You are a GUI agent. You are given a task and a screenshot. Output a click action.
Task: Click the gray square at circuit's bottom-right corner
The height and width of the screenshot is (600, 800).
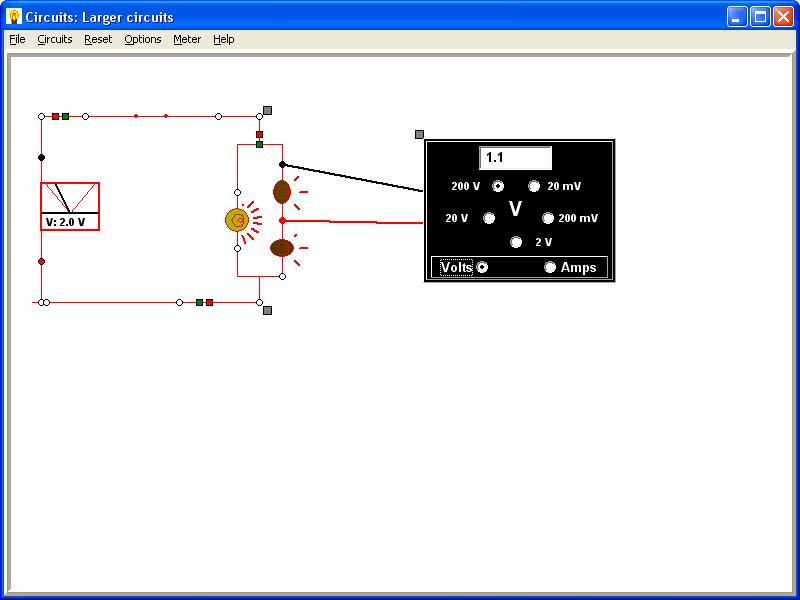267,310
